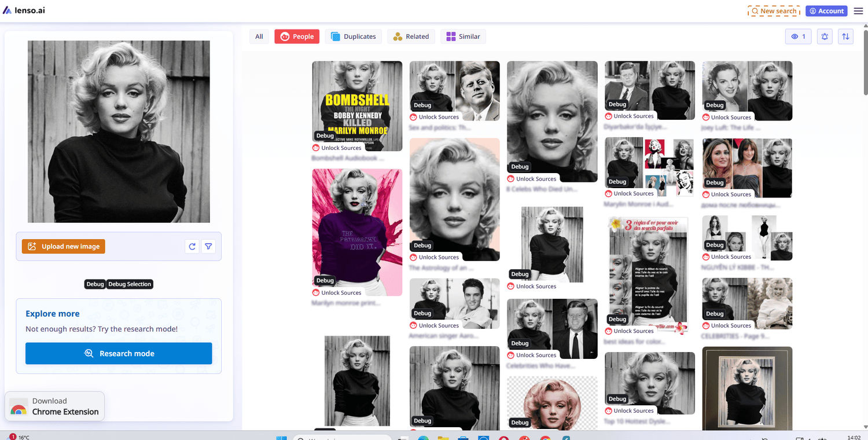Click the sort results icon
This screenshot has width=868, height=440.
tap(845, 36)
